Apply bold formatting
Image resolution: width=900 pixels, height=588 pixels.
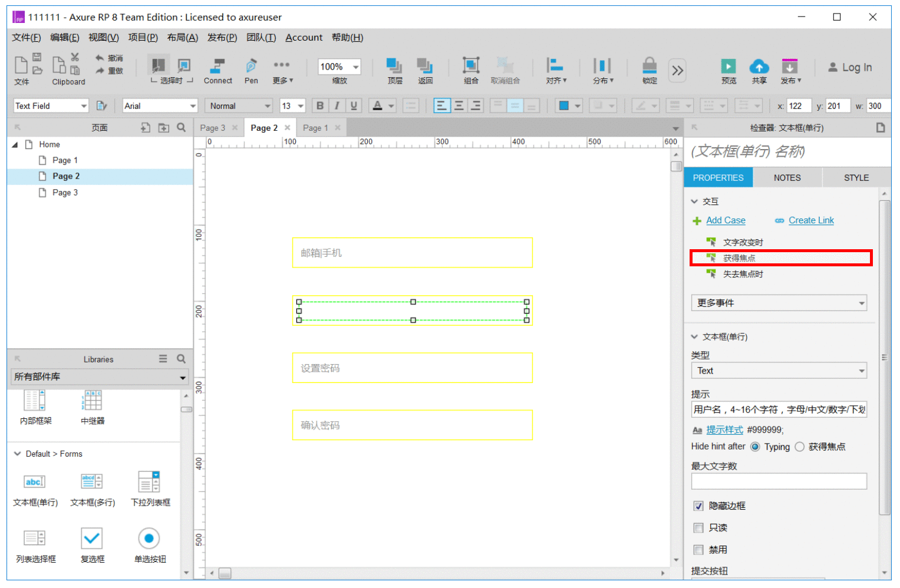click(320, 105)
